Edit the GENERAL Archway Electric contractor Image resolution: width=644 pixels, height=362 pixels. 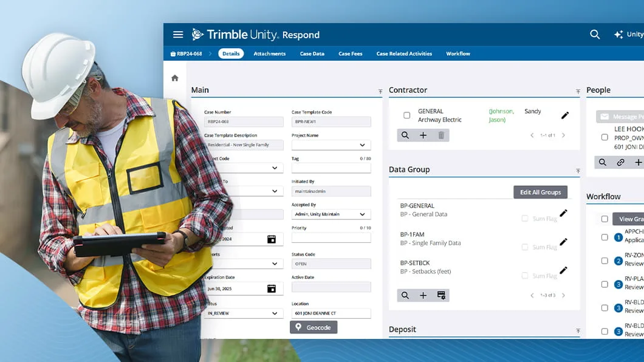(x=565, y=115)
